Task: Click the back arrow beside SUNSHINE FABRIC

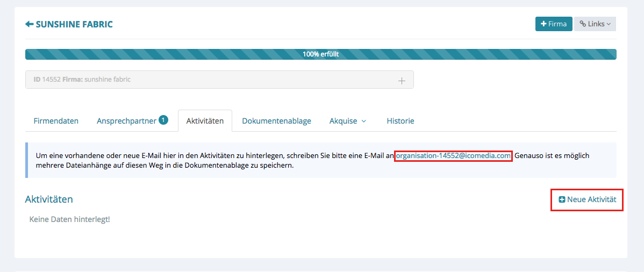Action: (x=30, y=24)
